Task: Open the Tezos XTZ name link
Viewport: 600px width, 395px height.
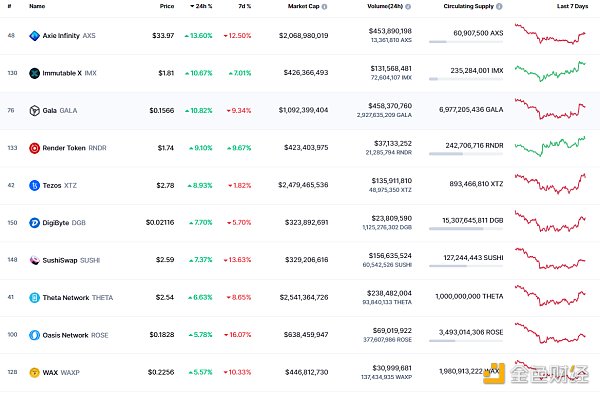Action: pos(60,186)
